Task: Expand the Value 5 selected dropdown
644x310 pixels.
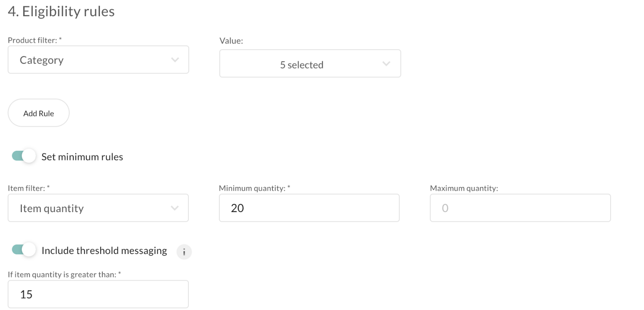Action: 310,64
